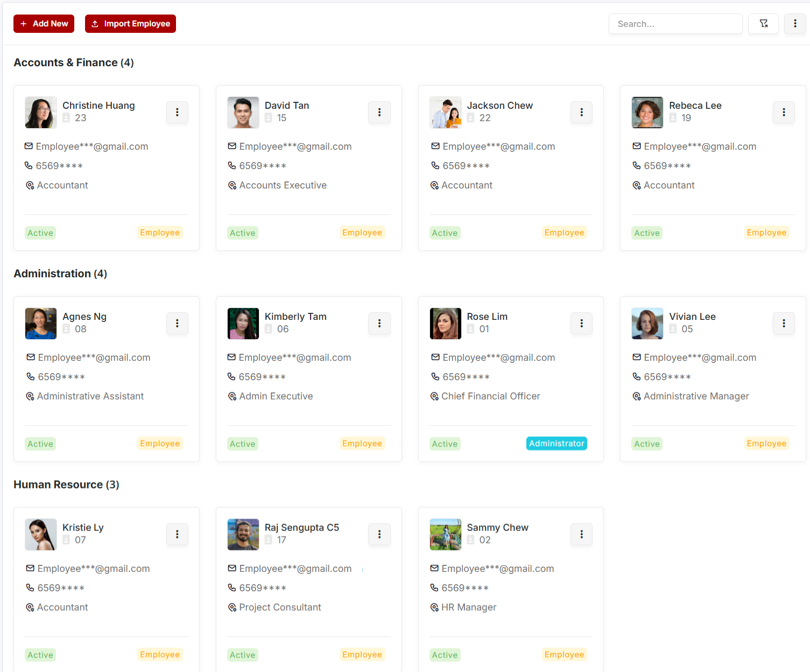
Task: Toggle the Employee badge on Kristie Ly's card
Action: (160, 654)
